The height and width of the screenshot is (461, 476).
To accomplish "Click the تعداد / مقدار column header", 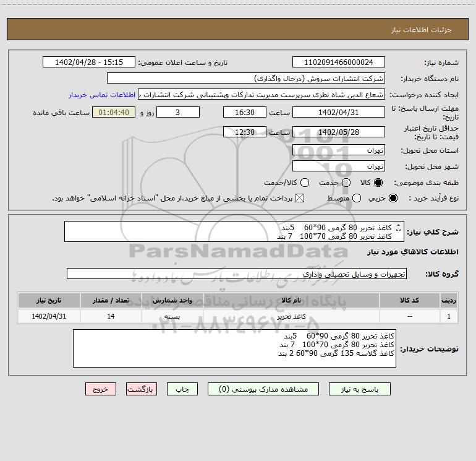I will pyautogui.click(x=111, y=300).
